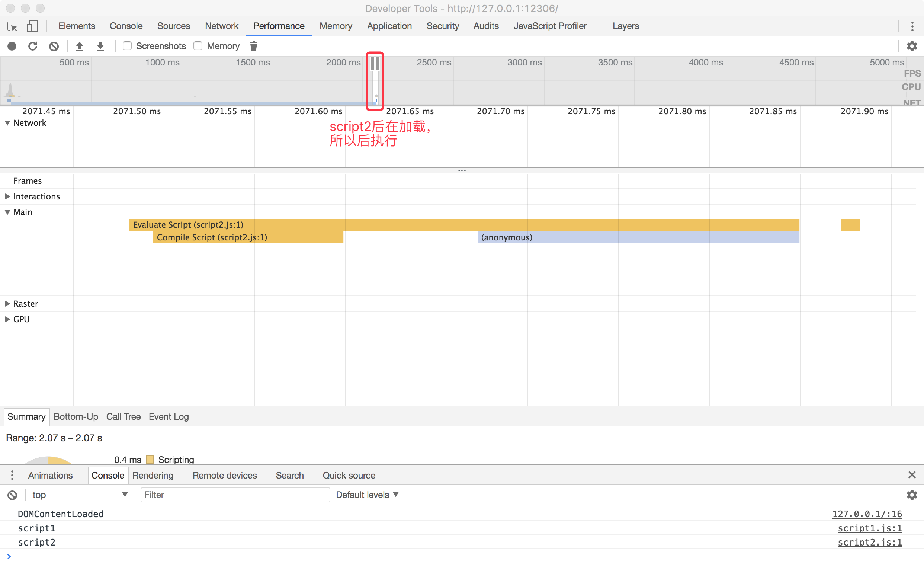The width and height of the screenshot is (924, 579).
Task: Enable the Screenshots checkbox
Action: click(127, 46)
